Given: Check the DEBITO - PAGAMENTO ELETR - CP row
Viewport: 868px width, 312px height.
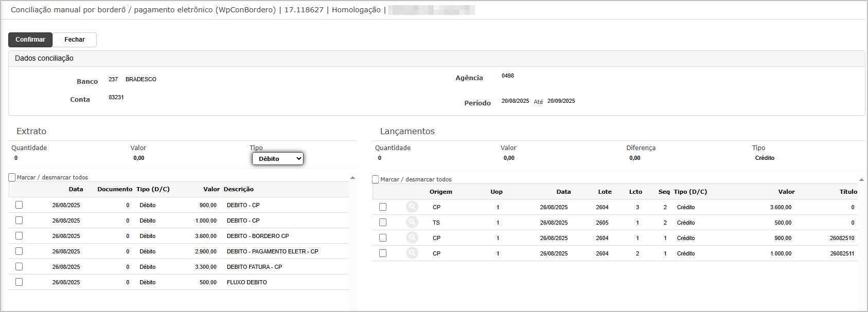Looking at the screenshot, I should click(19, 251).
